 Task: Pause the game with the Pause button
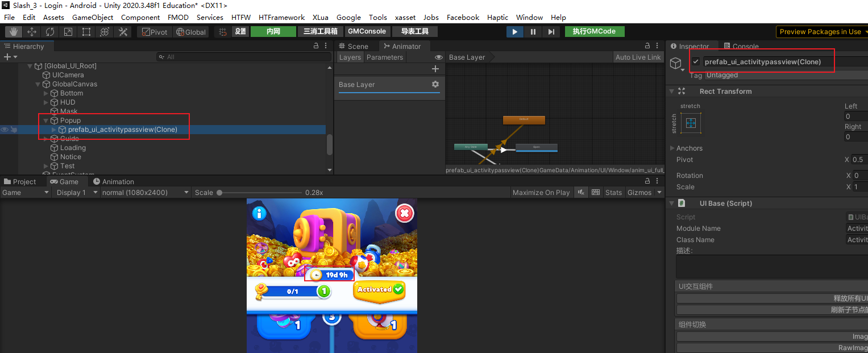(533, 32)
